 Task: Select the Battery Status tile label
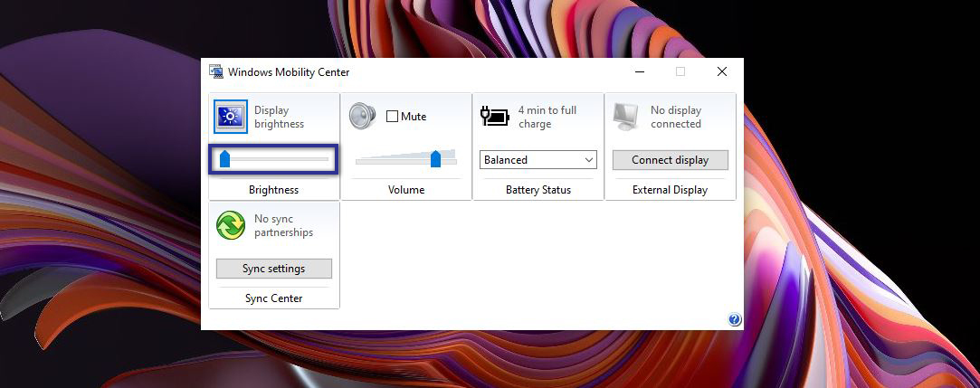tap(538, 190)
